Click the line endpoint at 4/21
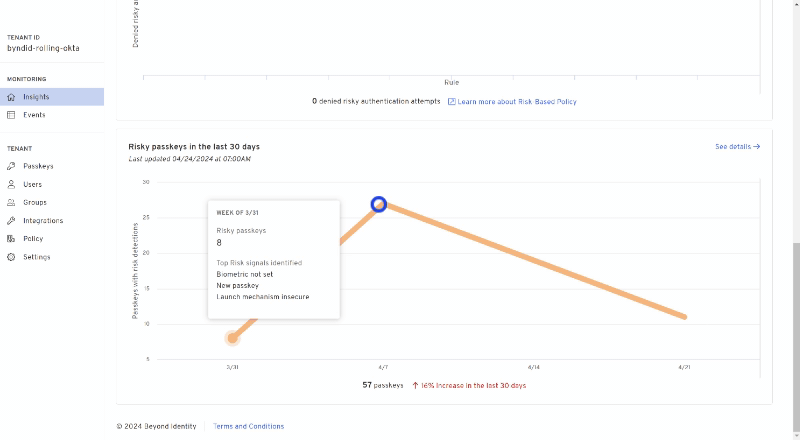Image resolution: width=800 pixels, height=440 pixels. tap(685, 317)
